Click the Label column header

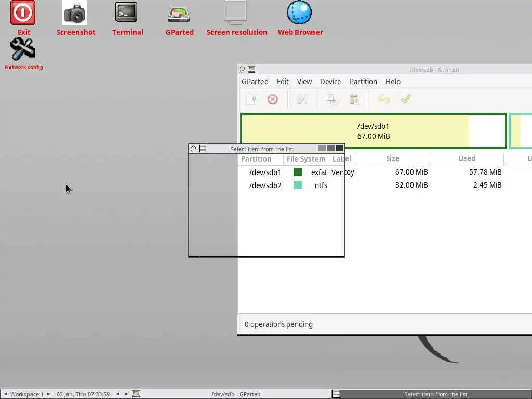342,159
